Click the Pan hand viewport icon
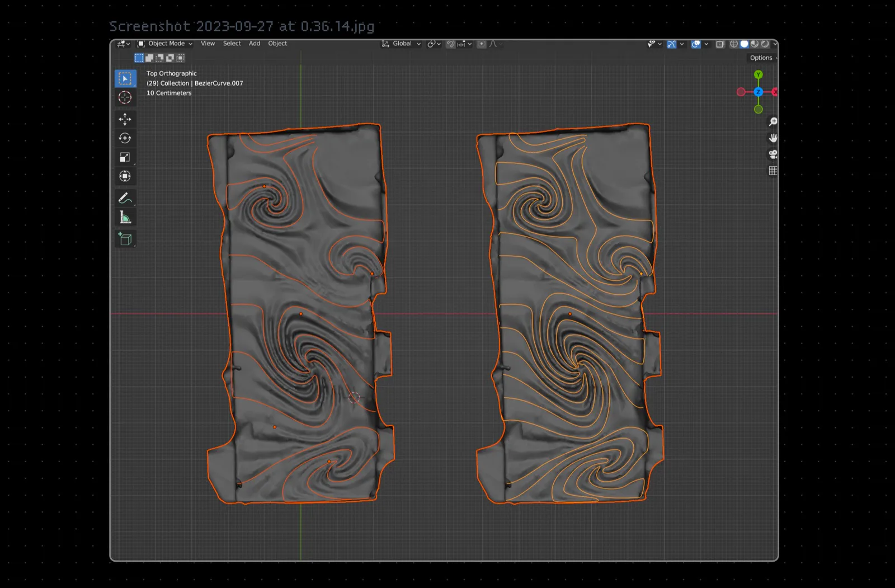This screenshot has width=895, height=588. click(773, 138)
